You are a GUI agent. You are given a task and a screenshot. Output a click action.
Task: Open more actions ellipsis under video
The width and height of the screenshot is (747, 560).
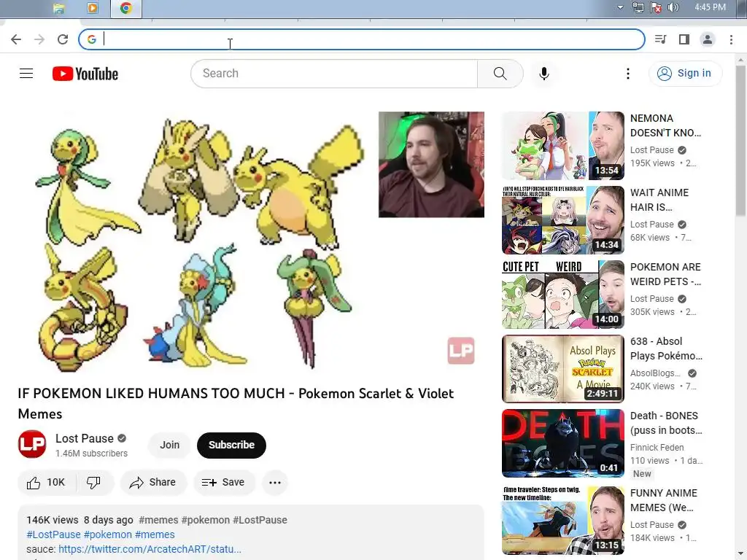click(275, 483)
